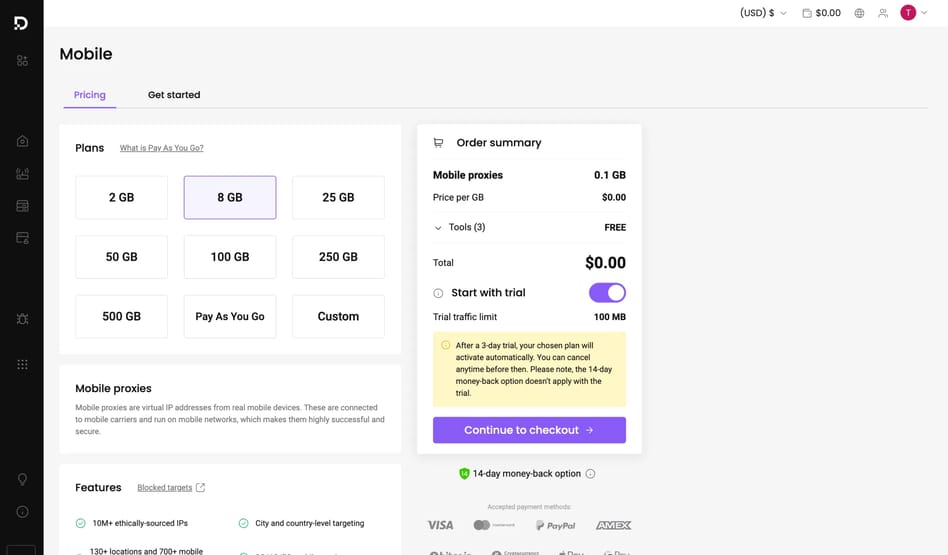Open the USD currency dropdown
This screenshot has height=555, width=948.
763,13
